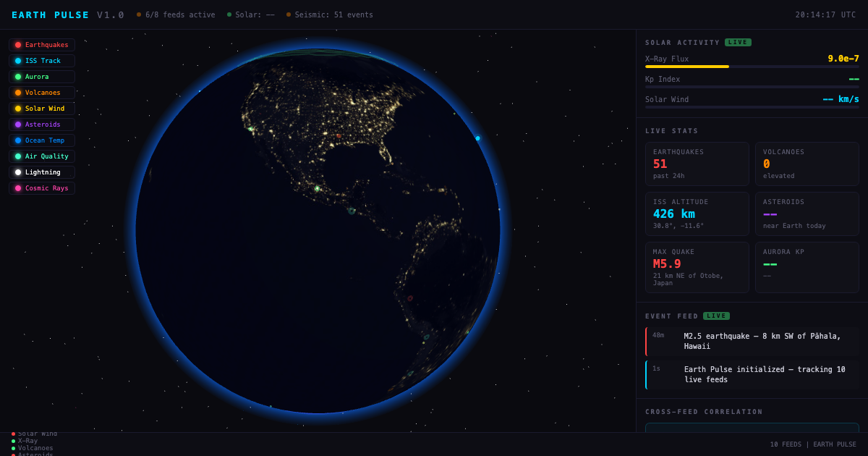The width and height of the screenshot is (868, 456).
Task: Click the Kp Index progress bar
Action: coord(752,87)
